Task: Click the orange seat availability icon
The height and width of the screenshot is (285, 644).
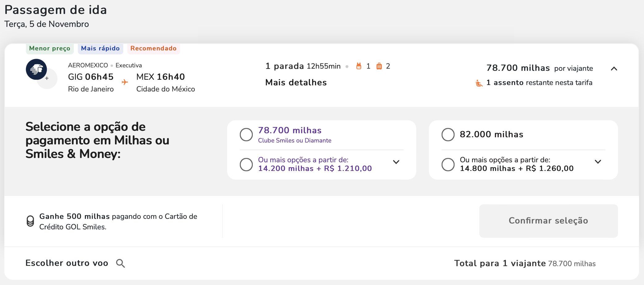Action: coord(479,83)
